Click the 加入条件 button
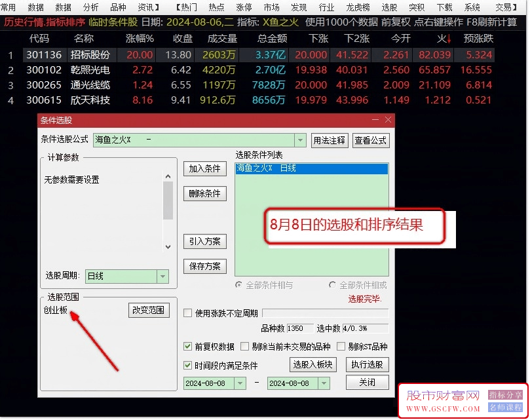The width and height of the screenshot is (530, 420). (205, 169)
